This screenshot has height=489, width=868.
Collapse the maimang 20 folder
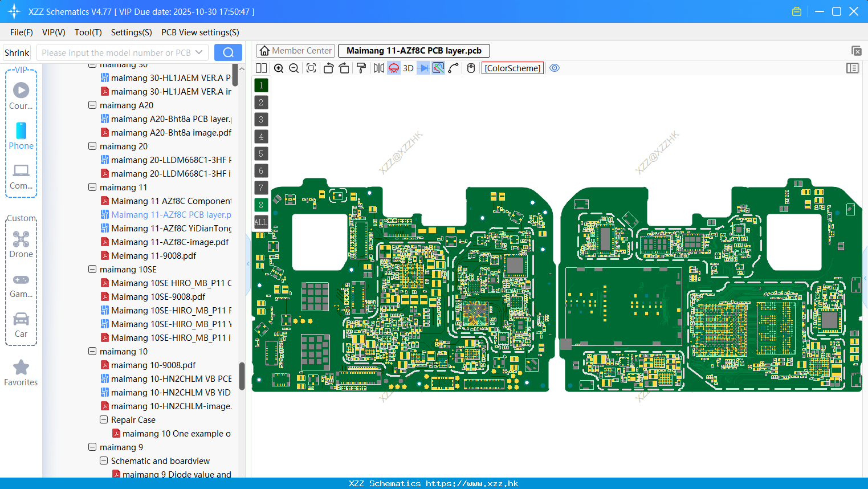[92, 146]
